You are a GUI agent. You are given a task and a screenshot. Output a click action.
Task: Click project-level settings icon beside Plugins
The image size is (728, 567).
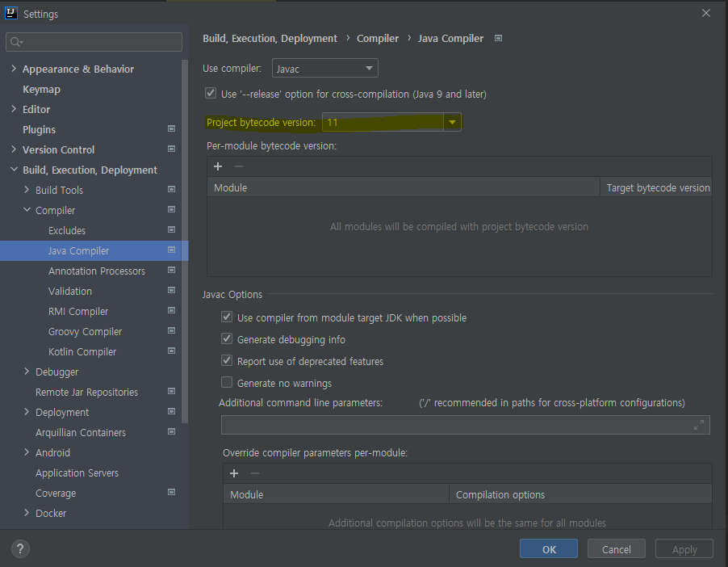(x=171, y=128)
